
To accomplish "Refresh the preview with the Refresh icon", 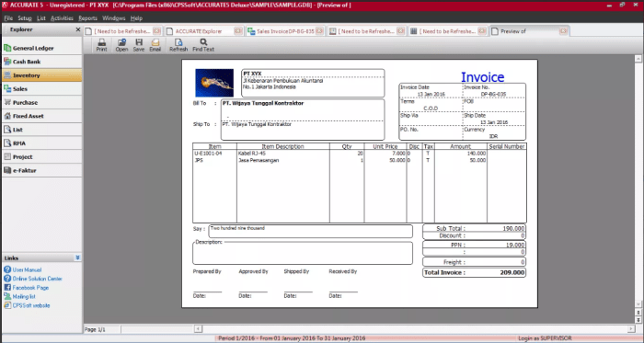I will [x=178, y=45].
